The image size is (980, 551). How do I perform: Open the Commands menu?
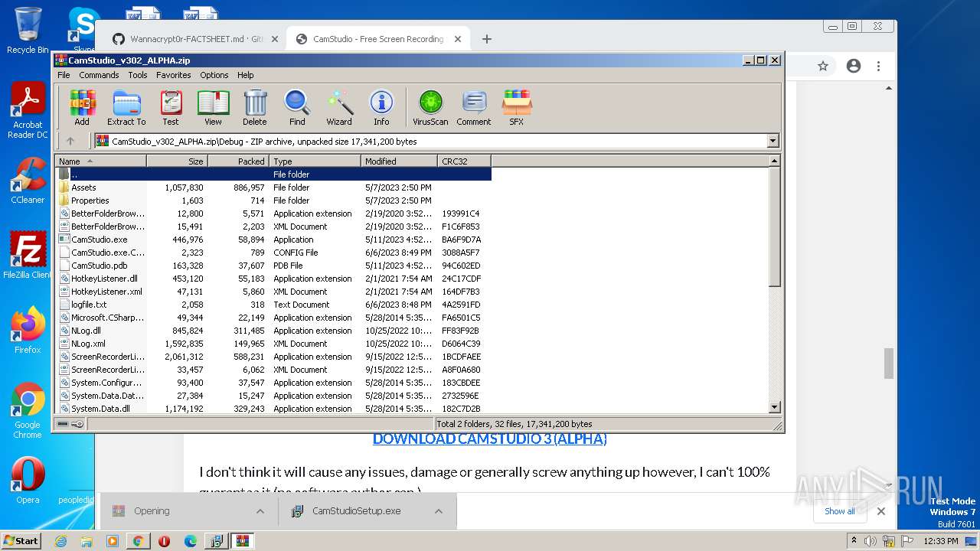99,75
